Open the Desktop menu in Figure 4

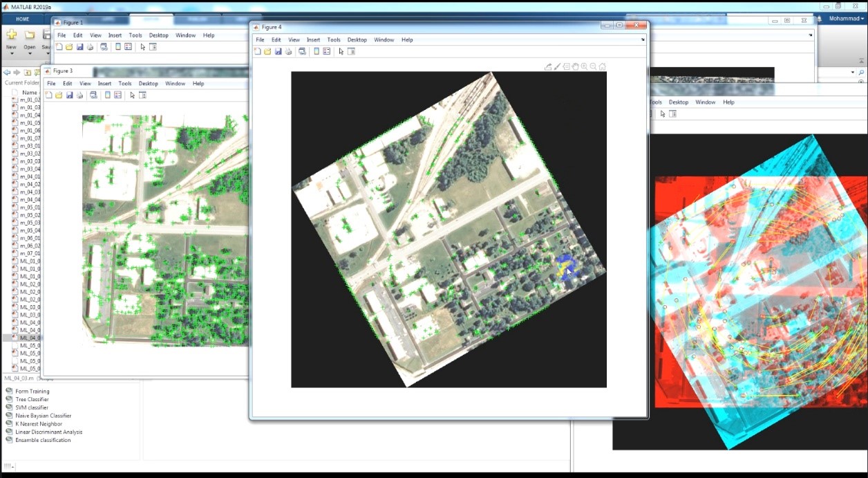point(357,39)
